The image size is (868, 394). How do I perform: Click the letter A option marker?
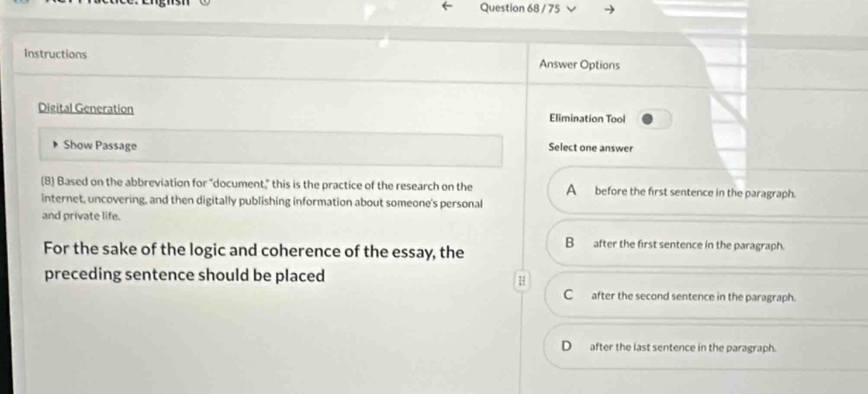pos(571,191)
